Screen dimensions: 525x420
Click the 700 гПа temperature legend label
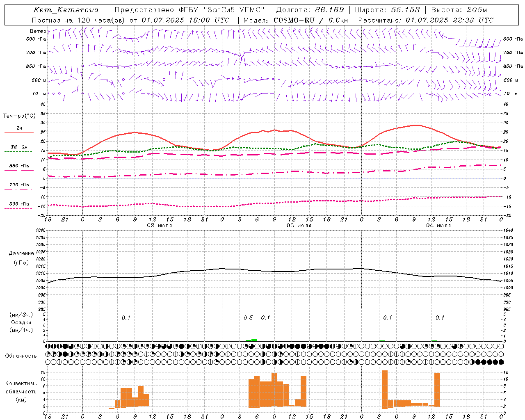(x=19, y=185)
